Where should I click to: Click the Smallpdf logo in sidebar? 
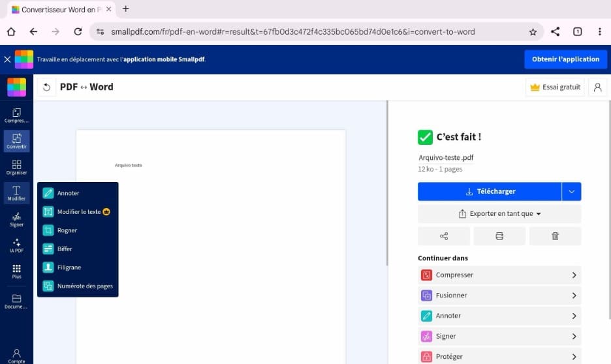tap(16, 87)
